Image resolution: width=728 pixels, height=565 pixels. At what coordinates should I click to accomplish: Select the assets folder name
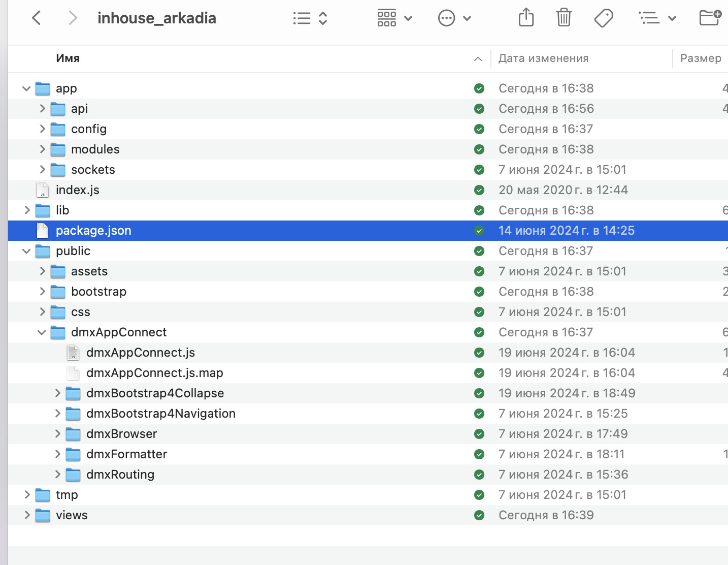[x=89, y=271]
